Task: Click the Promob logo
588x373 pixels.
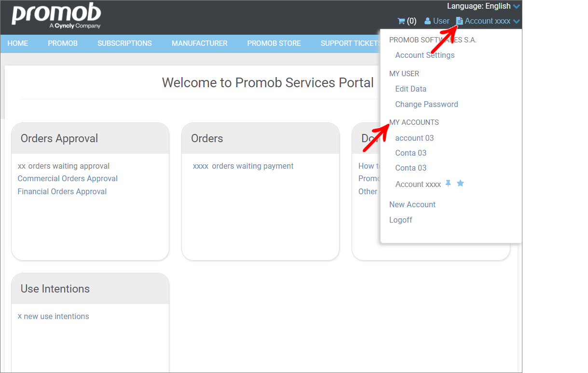Action: coord(56,16)
